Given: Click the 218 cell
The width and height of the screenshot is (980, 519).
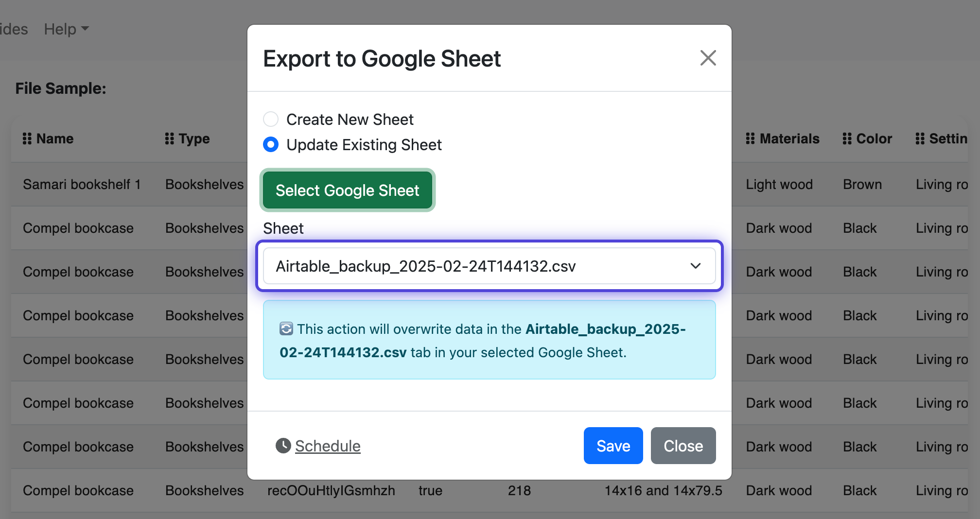Looking at the screenshot, I should (x=519, y=490).
